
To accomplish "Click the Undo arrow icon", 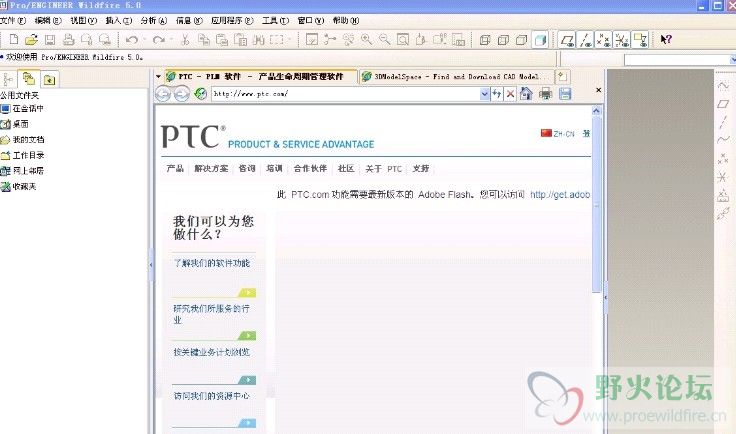I will click(x=132, y=40).
